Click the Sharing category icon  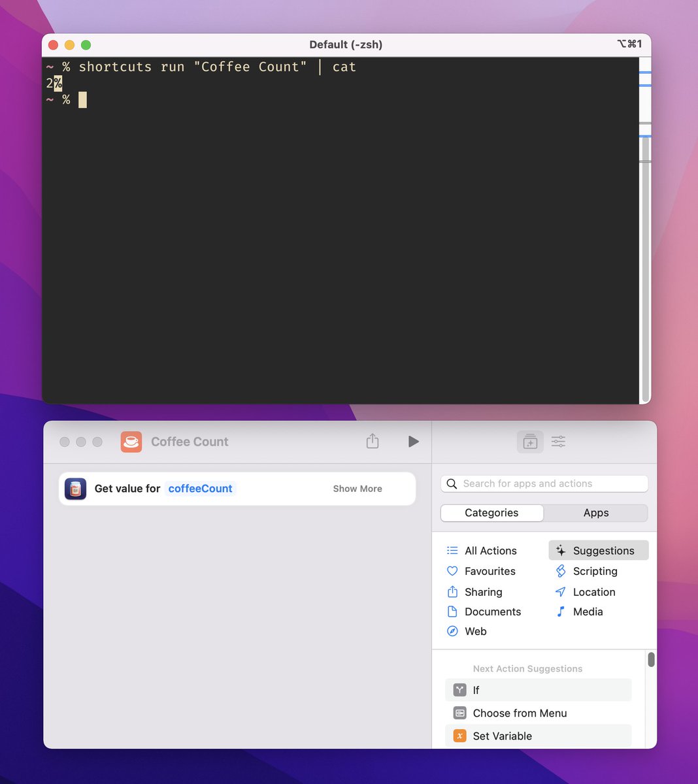pos(452,592)
